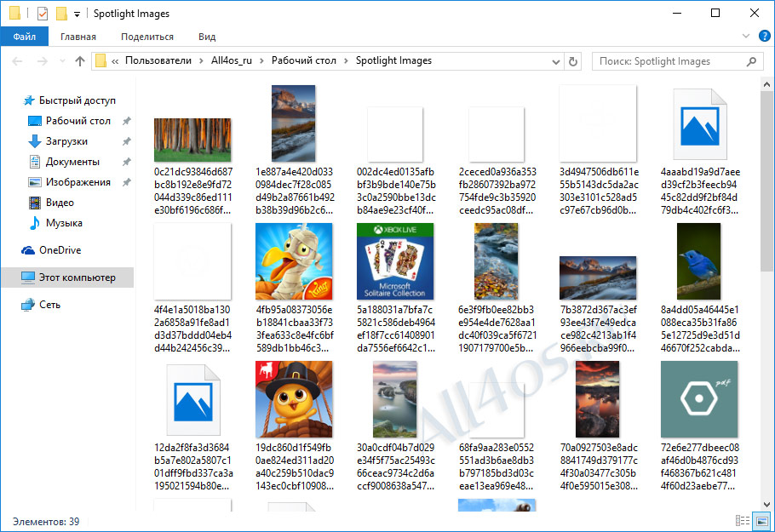Click the Пользователи breadcrumb
This screenshot has height=532, width=775.
tap(158, 60)
